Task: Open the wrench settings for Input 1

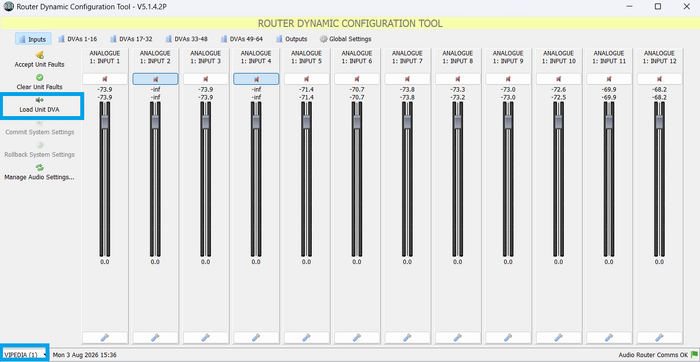Action: coord(105,337)
